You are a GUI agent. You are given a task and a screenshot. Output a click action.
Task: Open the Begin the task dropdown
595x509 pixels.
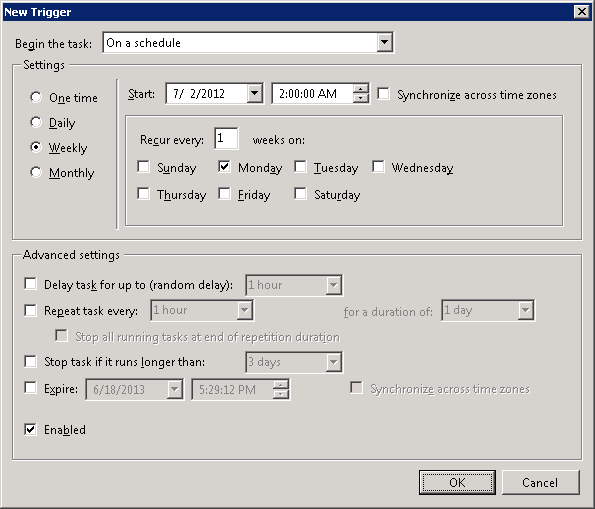click(384, 43)
